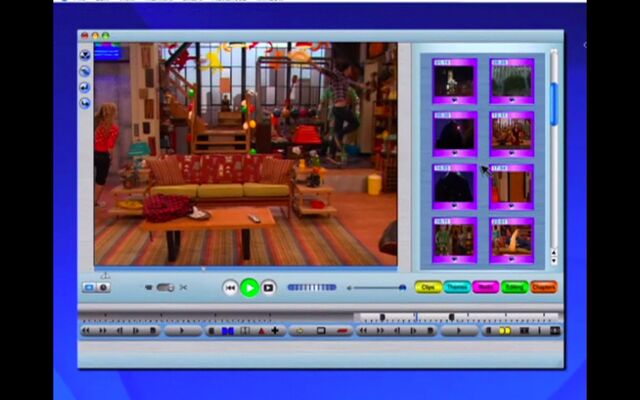Click the first round tool icon beside the preview
The width and height of the screenshot is (640, 400).
pos(85,55)
